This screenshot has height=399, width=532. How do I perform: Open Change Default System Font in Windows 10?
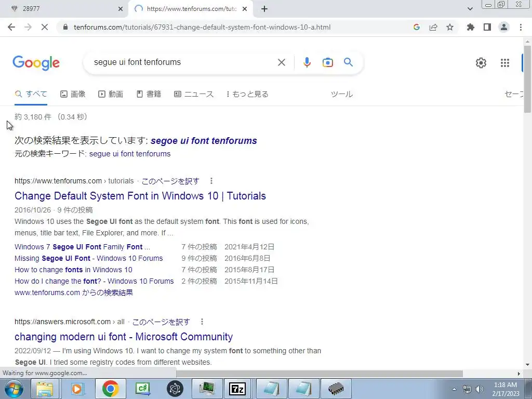coord(140,196)
